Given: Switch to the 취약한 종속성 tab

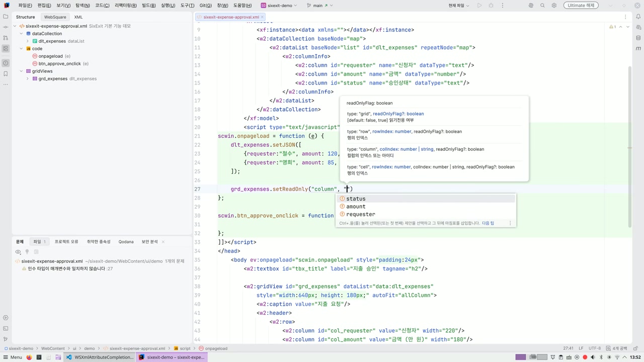Looking at the screenshot, I should point(99,242).
